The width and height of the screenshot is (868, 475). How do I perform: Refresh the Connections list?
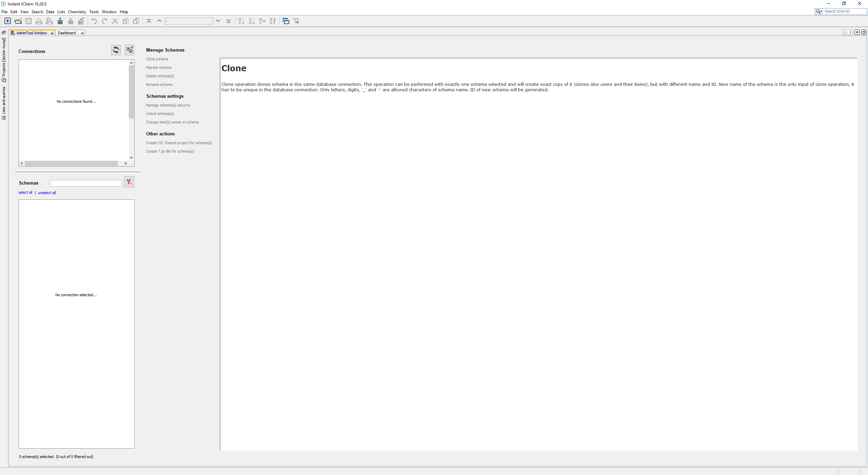point(116,50)
